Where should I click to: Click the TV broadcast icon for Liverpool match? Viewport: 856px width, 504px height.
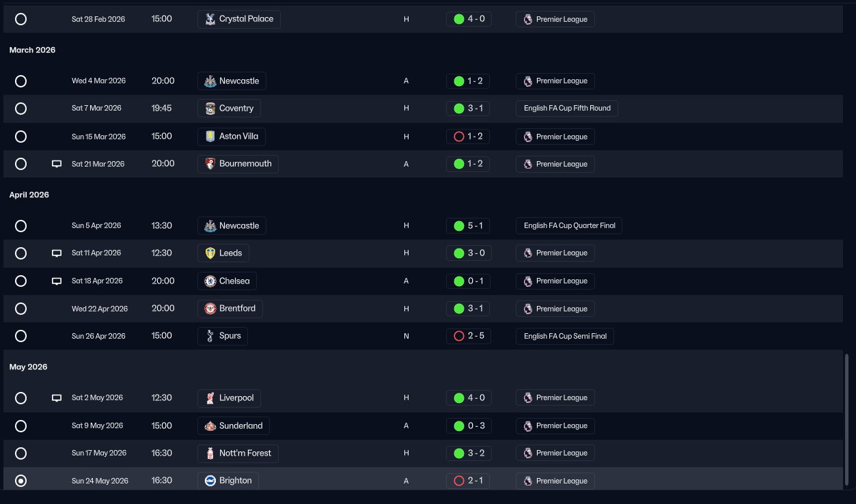[57, 398]
